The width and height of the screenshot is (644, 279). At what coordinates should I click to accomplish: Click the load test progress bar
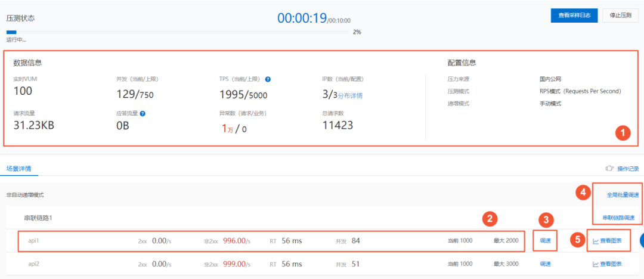[178, 32]
